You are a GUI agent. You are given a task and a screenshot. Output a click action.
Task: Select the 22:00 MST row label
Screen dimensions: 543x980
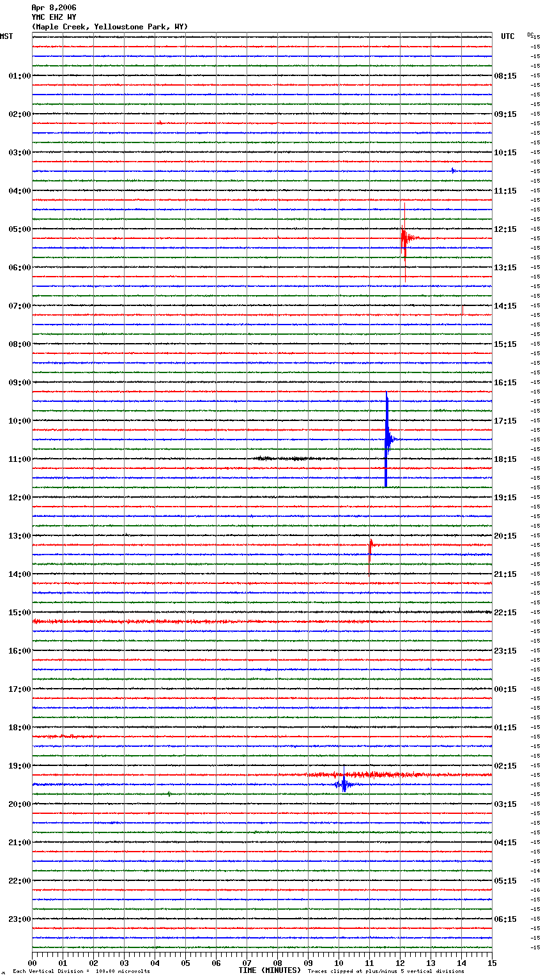pyautogui.click(x=19, y=880)
